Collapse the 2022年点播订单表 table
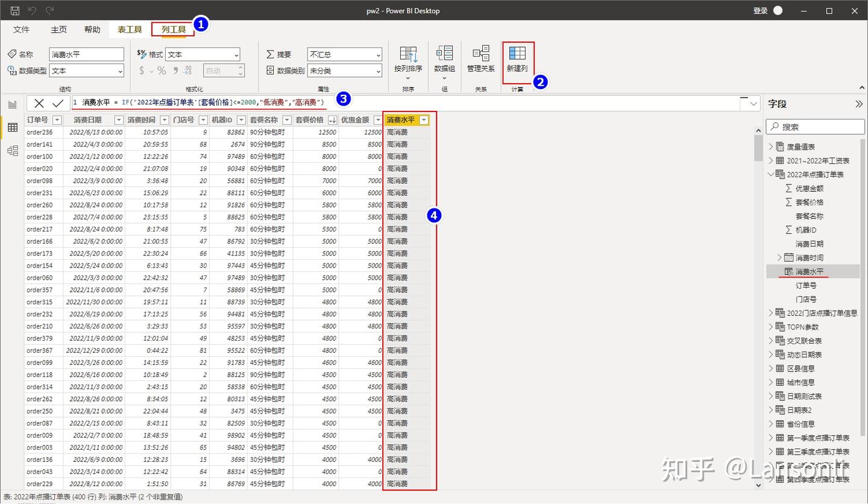Image resolution: width=868 pixels, height=504 pixels. click(x=770, y=174)
